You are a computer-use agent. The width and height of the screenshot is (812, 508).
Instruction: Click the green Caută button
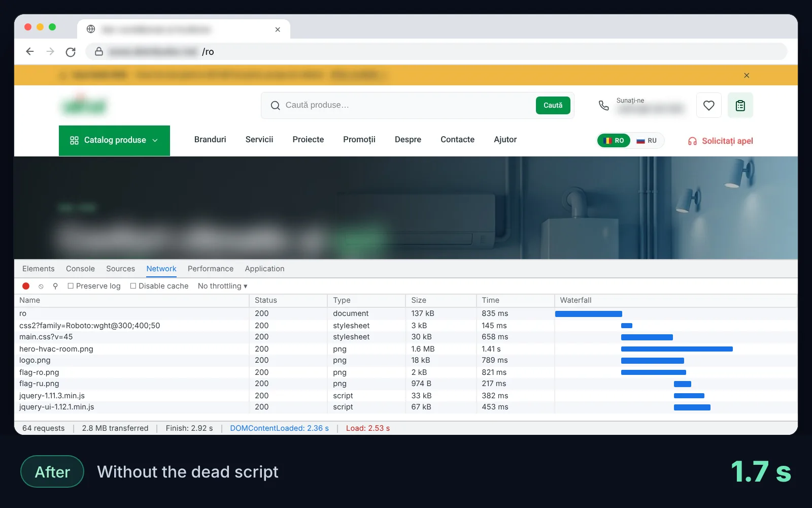(x=553, y=105)
